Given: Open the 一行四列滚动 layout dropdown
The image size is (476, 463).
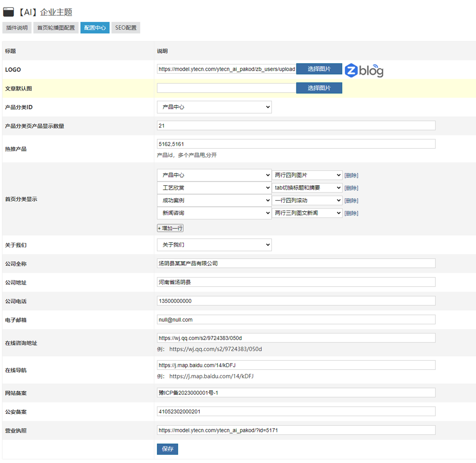Looking at the screenshot, I should tap(307, 201).
